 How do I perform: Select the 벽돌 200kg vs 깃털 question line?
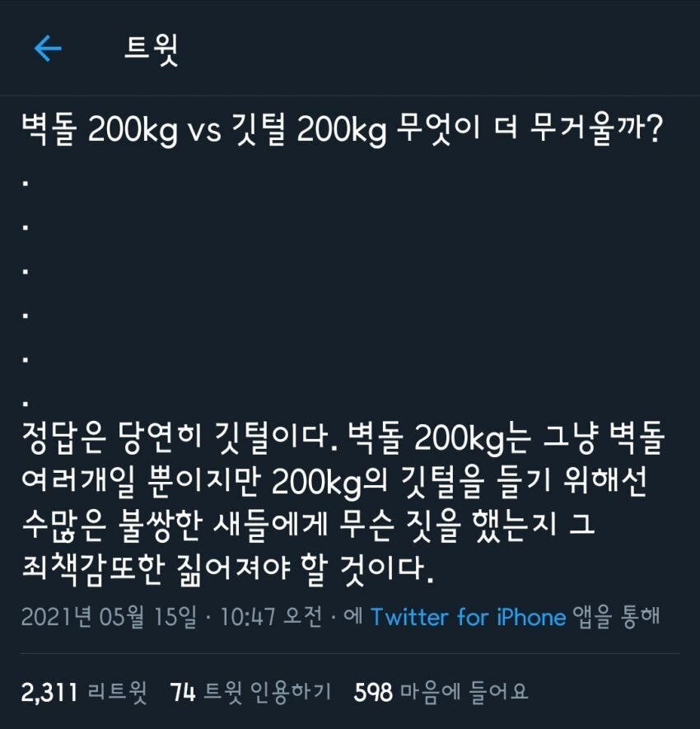point(342,129)
